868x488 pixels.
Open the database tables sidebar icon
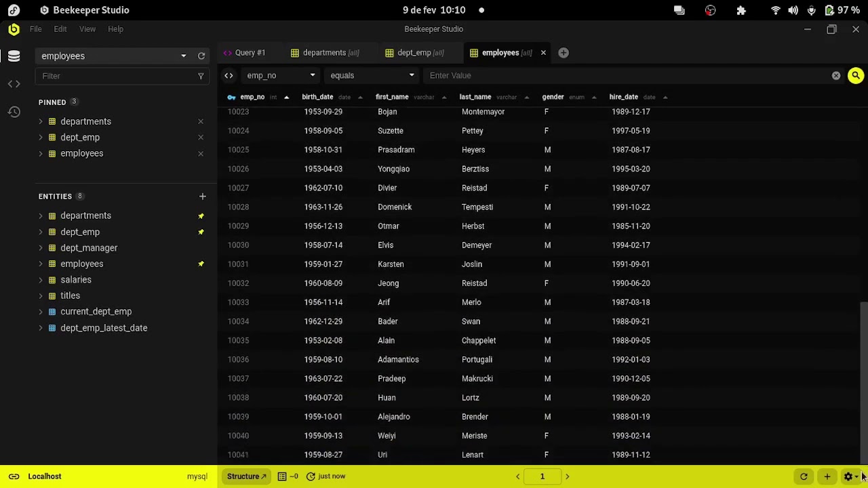[x=14, y=57]
